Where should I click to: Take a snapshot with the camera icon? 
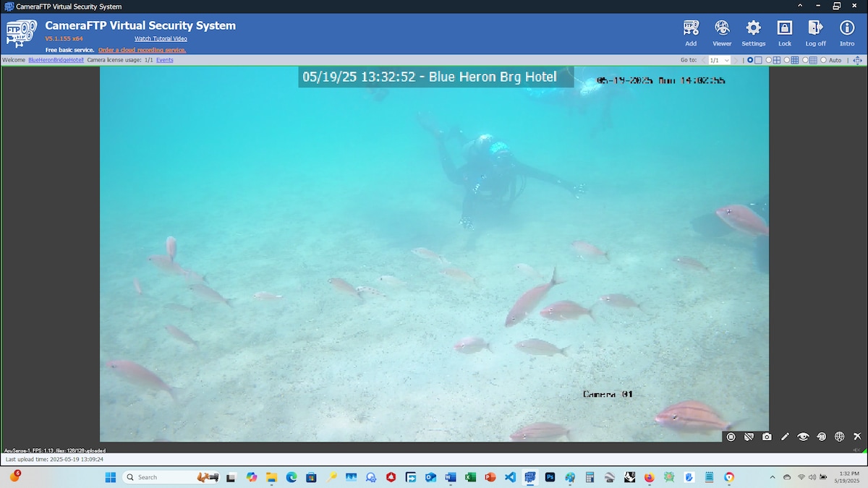click(767, 437)
